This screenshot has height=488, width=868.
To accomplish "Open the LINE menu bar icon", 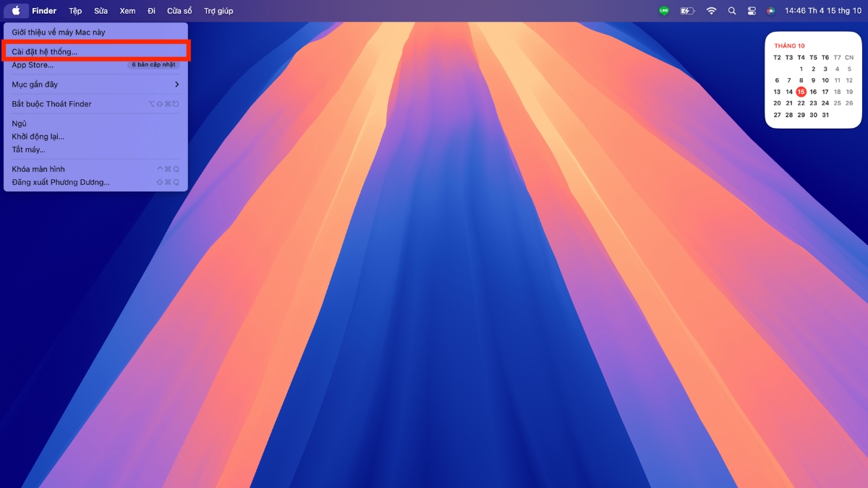I will (664, 11).
